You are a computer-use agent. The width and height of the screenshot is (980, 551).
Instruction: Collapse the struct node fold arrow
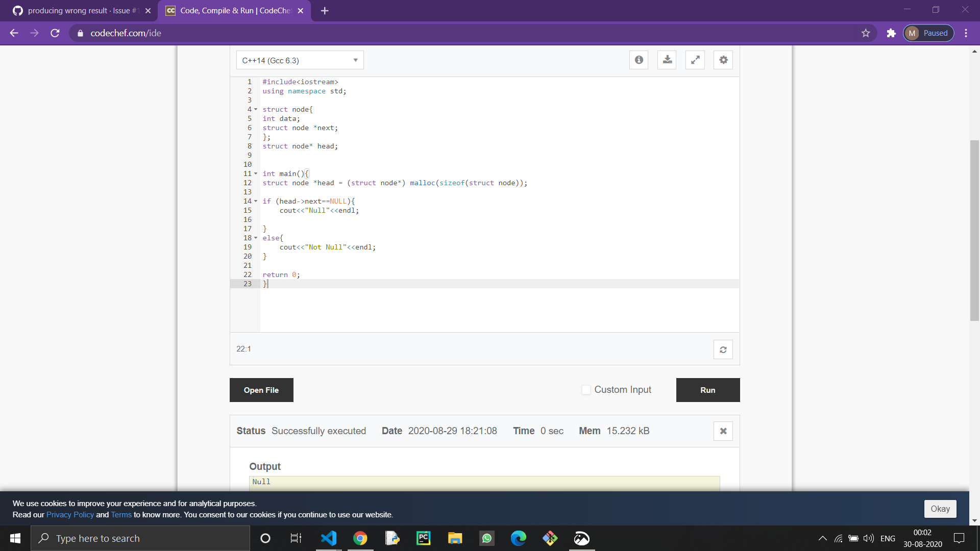point(256,109)
